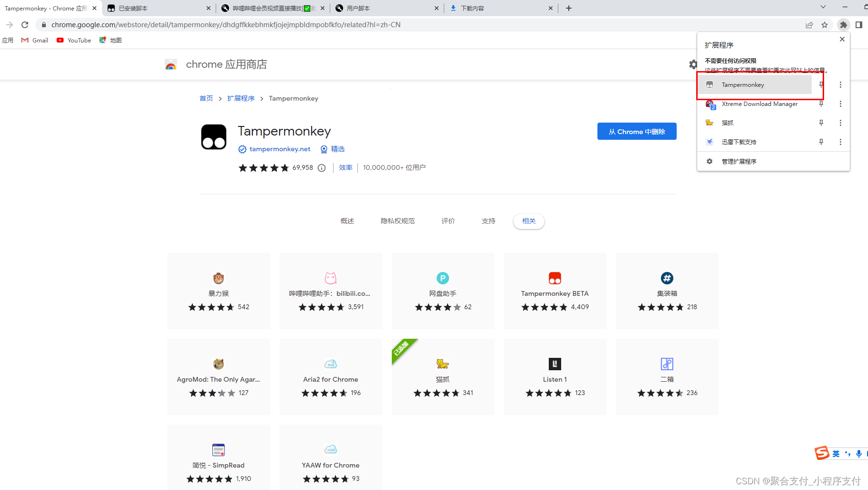The height and width of the screenshot is (490, 868).
Task: Switch to the 哔哩哔哩会员视频 tab
Action: [x=272, y=8]
